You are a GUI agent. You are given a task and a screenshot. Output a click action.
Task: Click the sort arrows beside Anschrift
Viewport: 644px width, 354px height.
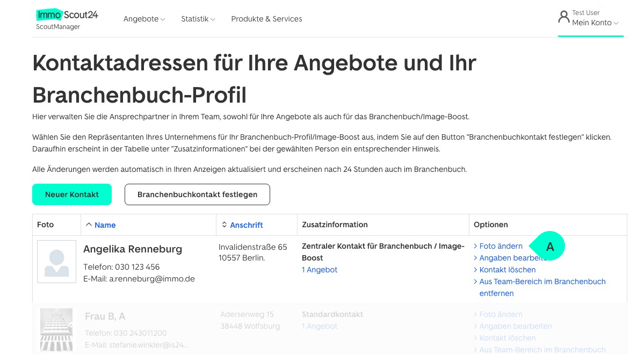[x=223, y=224]
